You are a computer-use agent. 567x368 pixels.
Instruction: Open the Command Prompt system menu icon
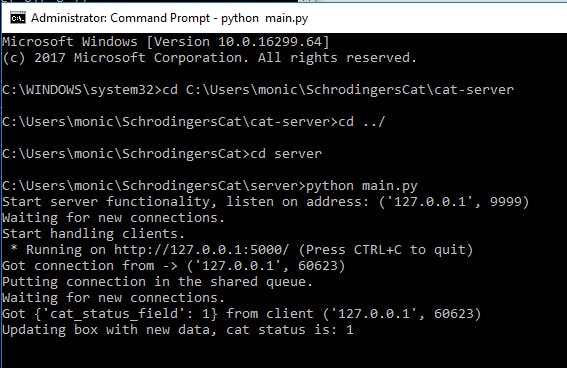click(x=18, y=18)
